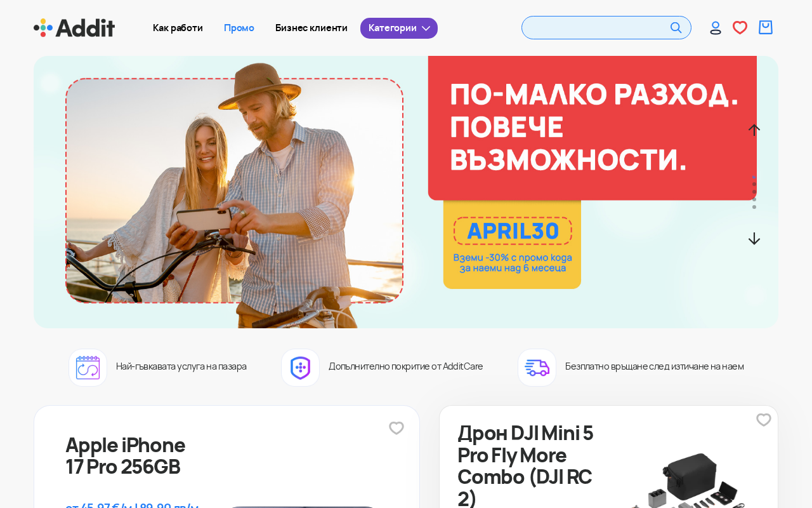Open the shopping bag cart icon

pyautogui.click(x=766, y=27)
